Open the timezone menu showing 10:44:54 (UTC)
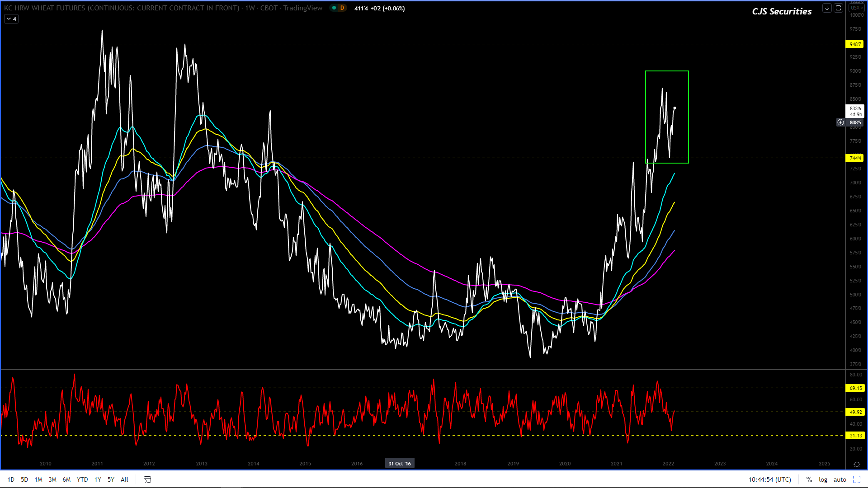This screenshot has width=868, height=488. click(x=769, y=479)
